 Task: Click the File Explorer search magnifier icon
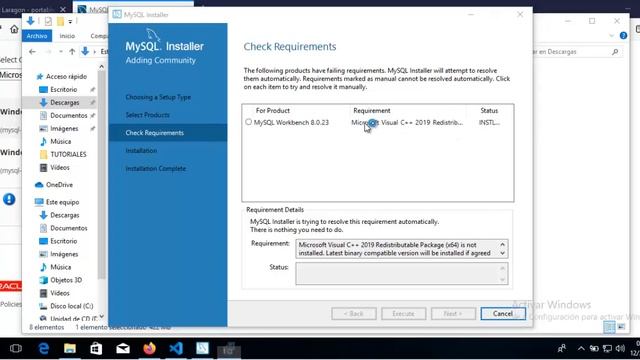[615, 52]
